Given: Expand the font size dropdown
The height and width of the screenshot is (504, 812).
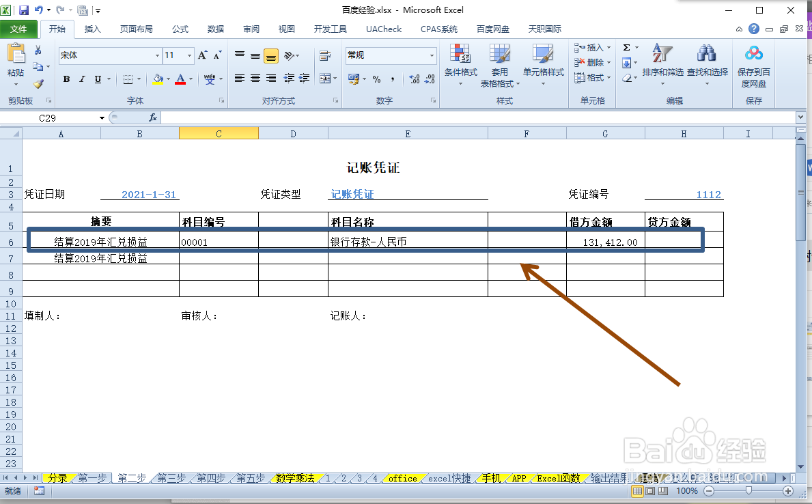Looking at the screenshot, I should pos(188,55).
